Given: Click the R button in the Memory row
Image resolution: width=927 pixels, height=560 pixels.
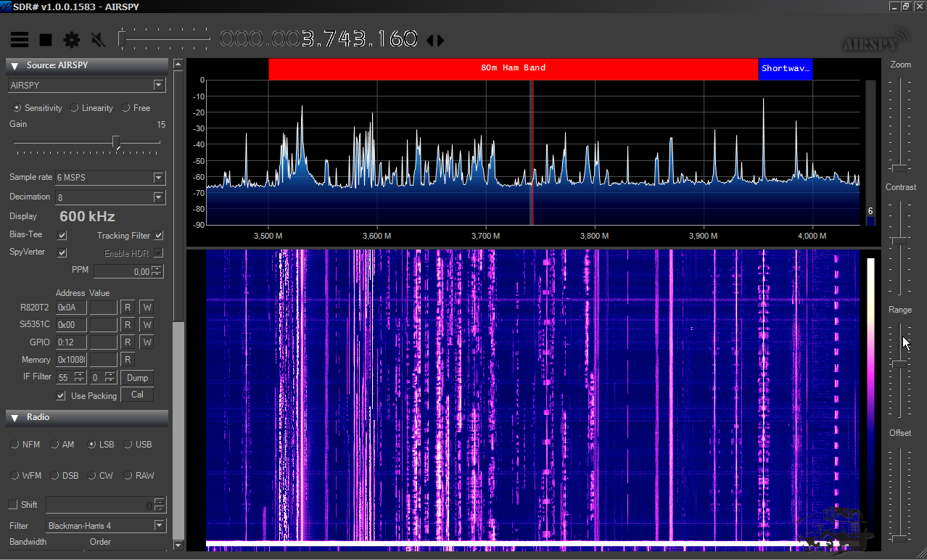Looking at the screenshot, I should click(x=127, y=359).
